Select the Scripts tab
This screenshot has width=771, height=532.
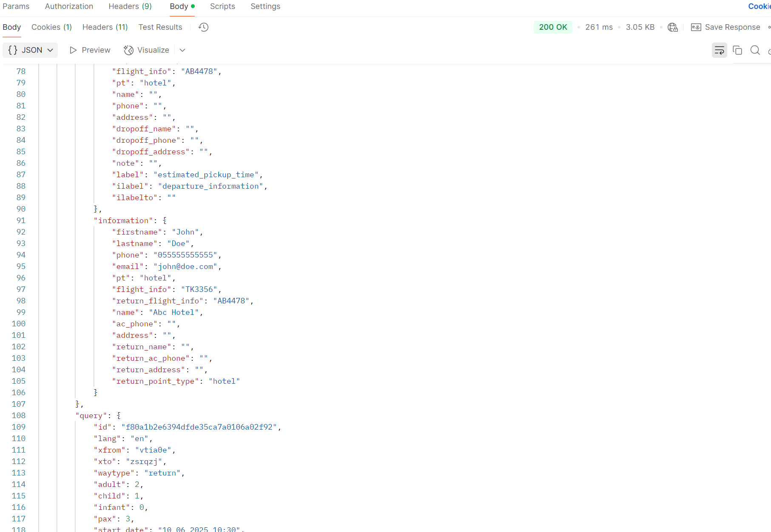pos(222,6)
